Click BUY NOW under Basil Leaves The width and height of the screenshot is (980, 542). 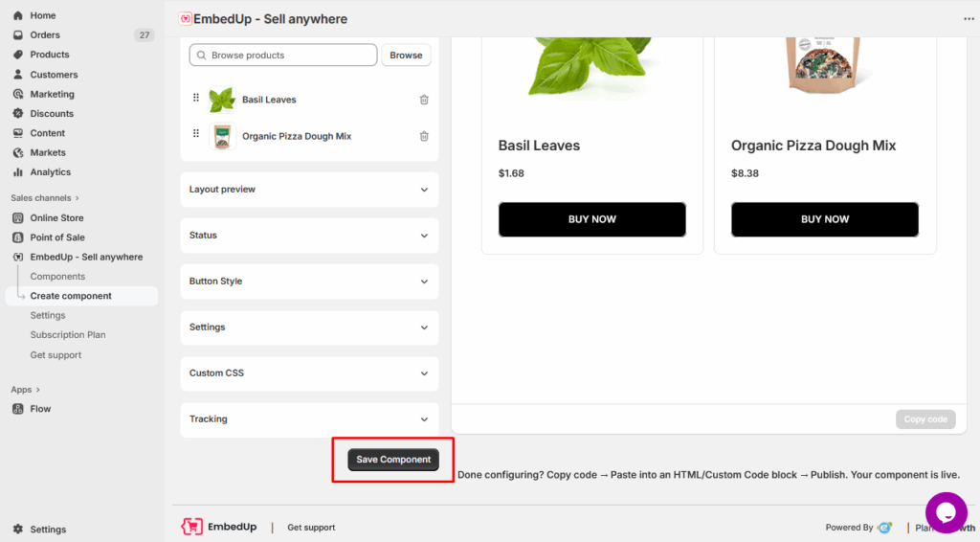(591, 219)
